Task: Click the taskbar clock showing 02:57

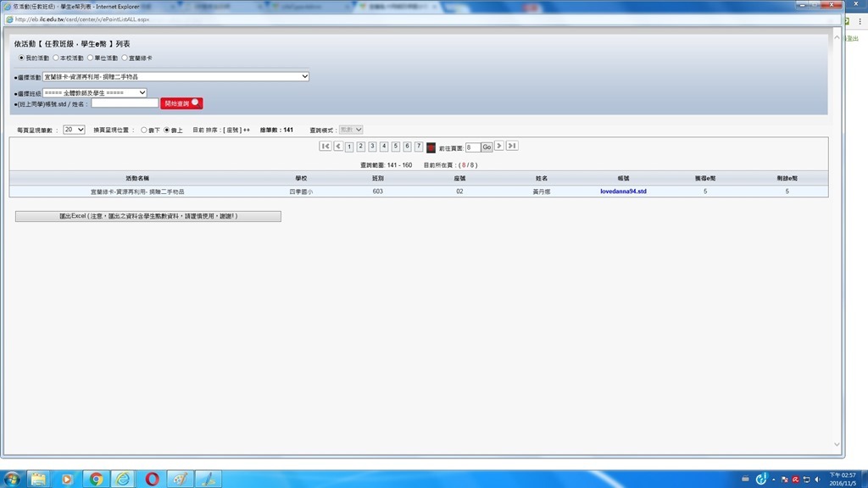Action: 843,480
